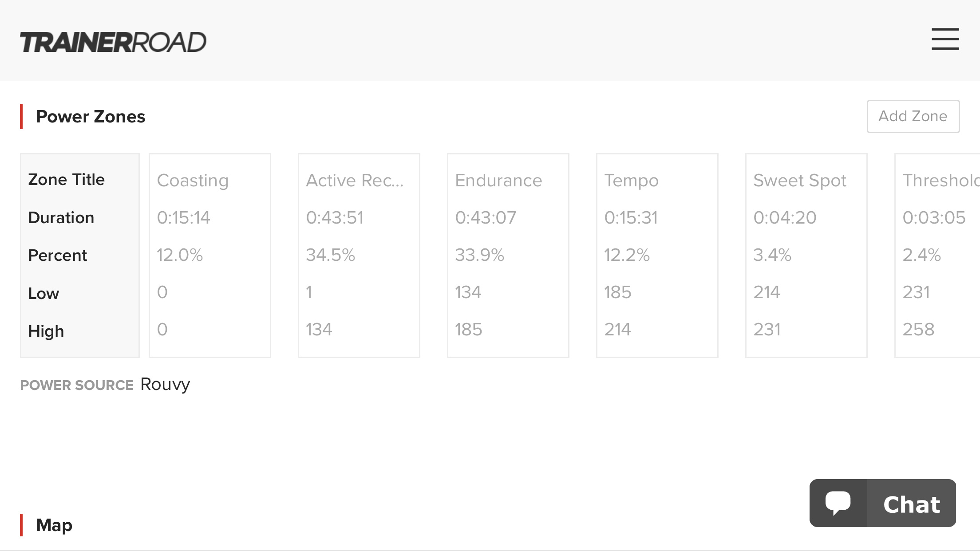The width and height of the screenshot is (980, 551).
Task: Click the Tempo high value 214
Action: (x=617, y=330)
